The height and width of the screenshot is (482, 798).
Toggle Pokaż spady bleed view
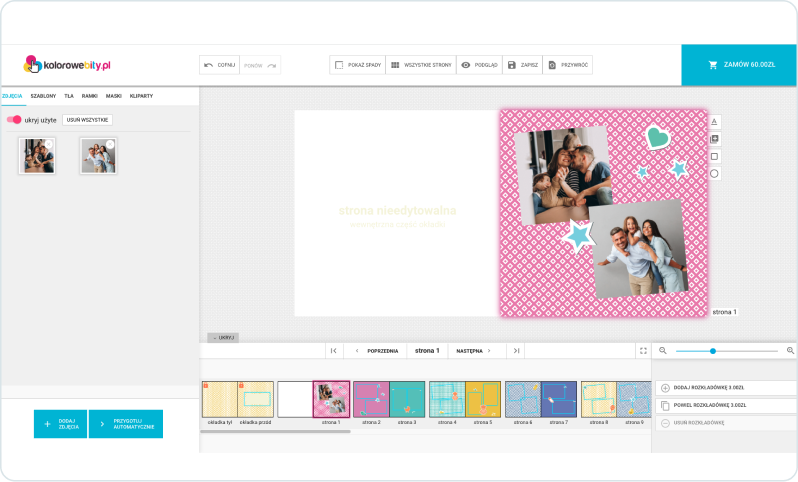click(357, 65)
